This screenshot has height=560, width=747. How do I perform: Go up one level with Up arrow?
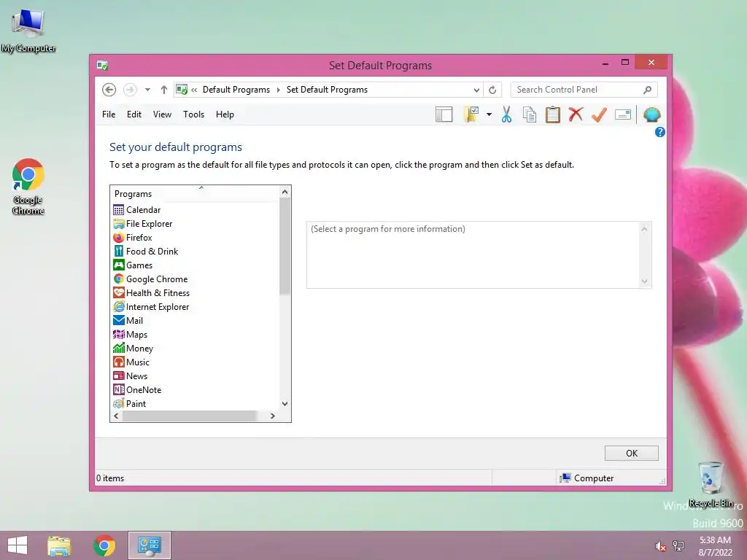164,90
